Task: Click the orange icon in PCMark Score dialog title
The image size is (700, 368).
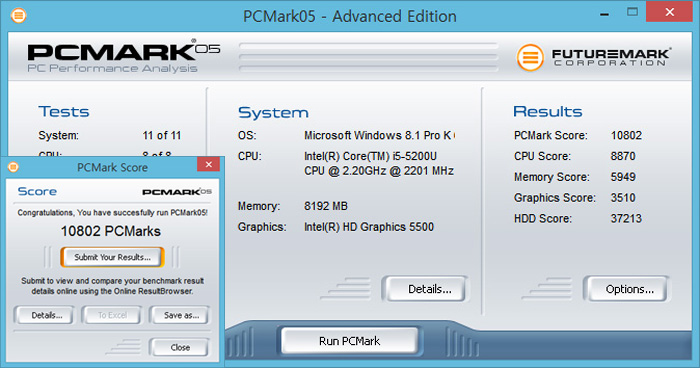Action: [13, 167]
